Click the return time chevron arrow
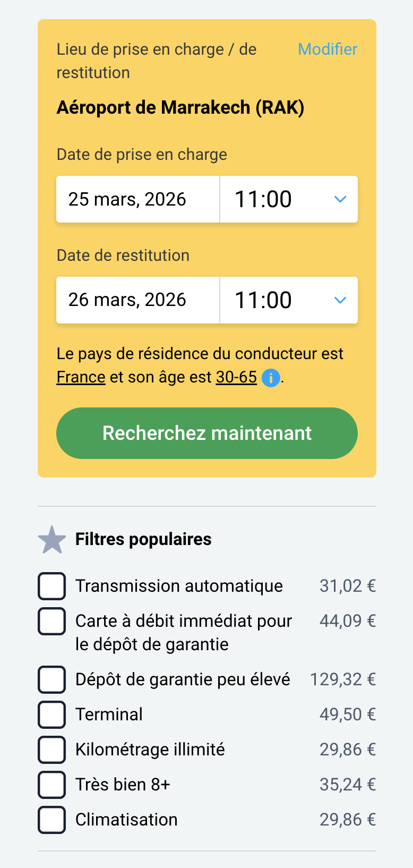 [x=340, y=300]
